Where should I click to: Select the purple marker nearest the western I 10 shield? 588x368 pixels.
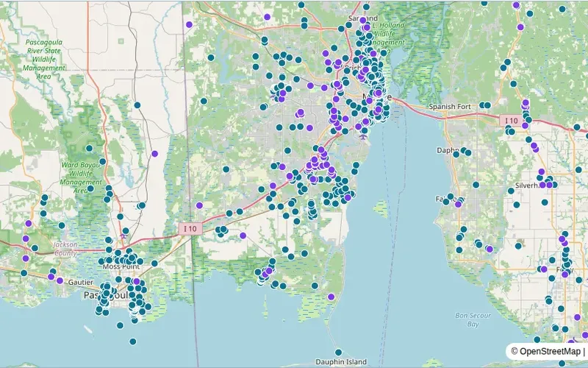(199, 205)
